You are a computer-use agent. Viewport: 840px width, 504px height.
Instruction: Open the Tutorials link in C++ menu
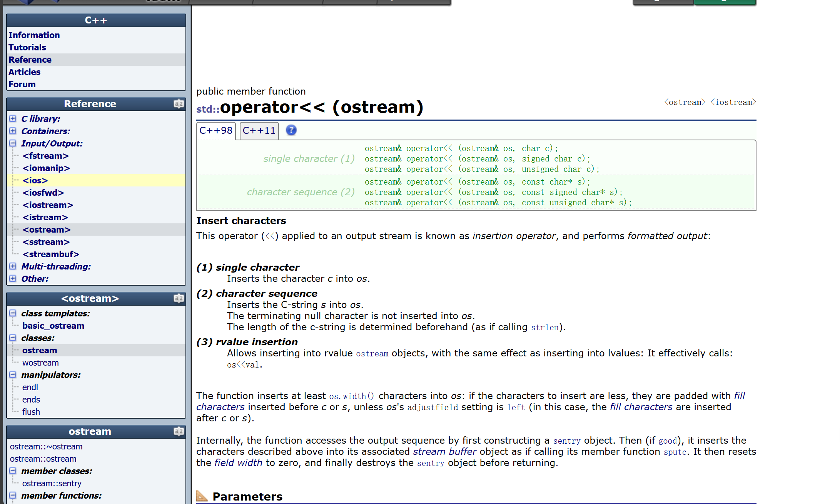coord(27,47)
